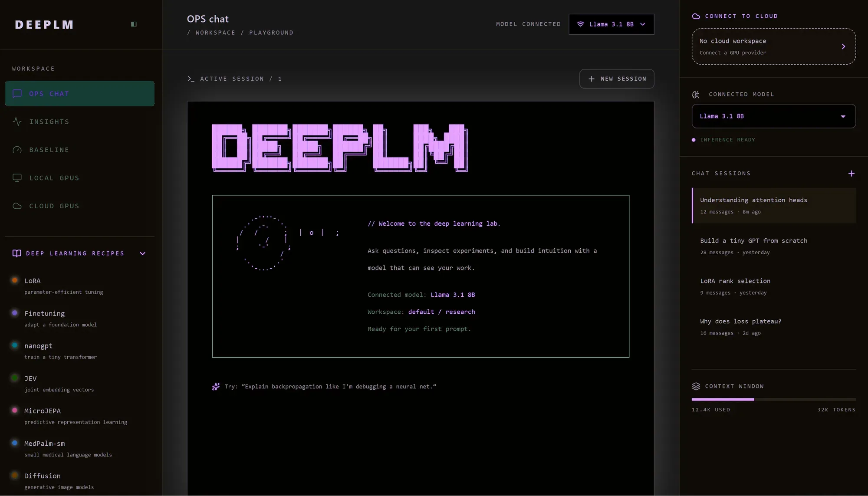Open "Why does loss plateau?" chat session
The width and height of the screenshot is (868, 496).
pos(773,327)
